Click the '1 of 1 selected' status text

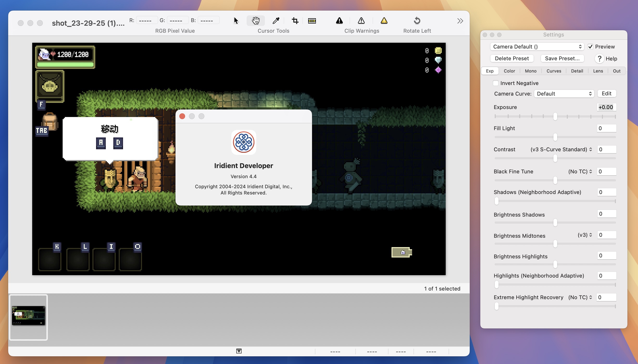[x=442, y=289]
